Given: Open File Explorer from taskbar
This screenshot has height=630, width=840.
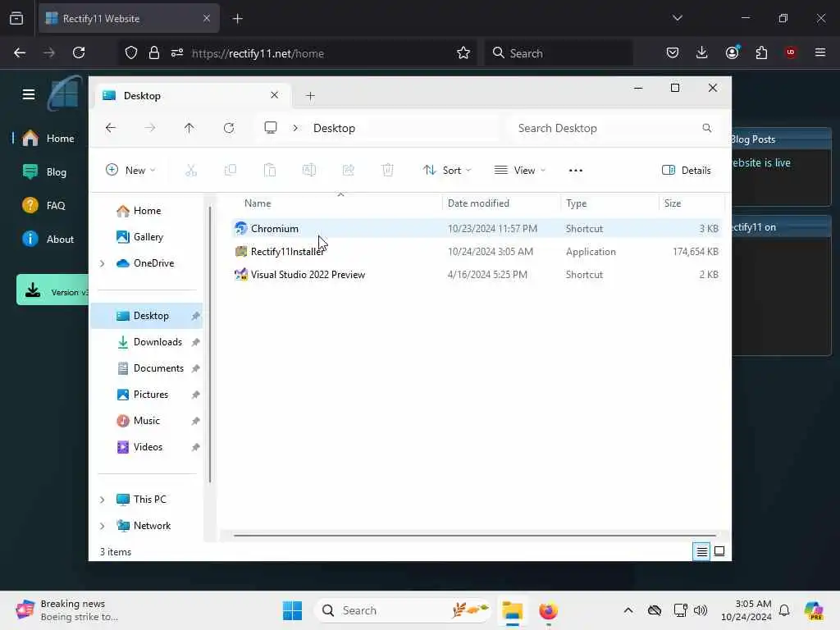Looking at the screenshot, I should [512, 610].
